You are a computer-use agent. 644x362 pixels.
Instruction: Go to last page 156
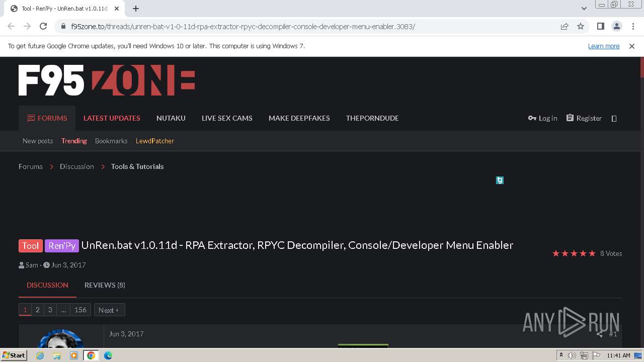click(80, 310)
